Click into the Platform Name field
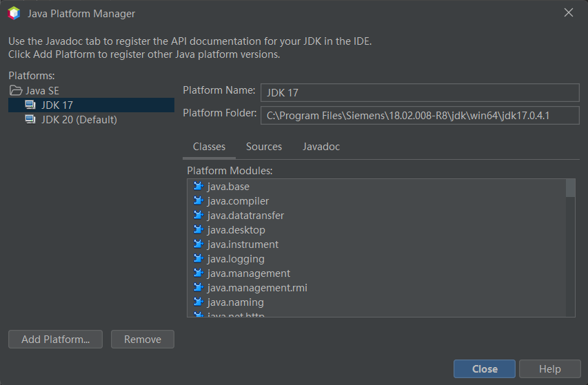Screen dimensions: 588x385 pos(418,92)
